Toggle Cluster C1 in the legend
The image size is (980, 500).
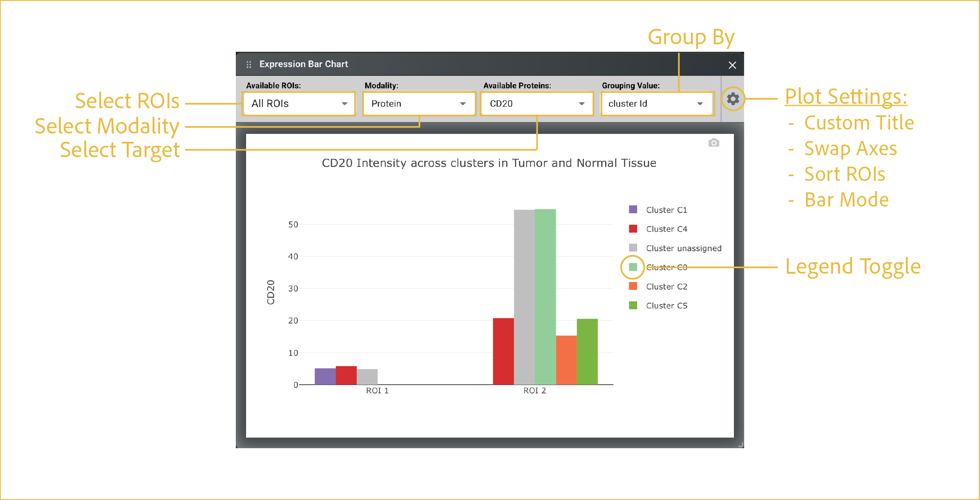658,210
